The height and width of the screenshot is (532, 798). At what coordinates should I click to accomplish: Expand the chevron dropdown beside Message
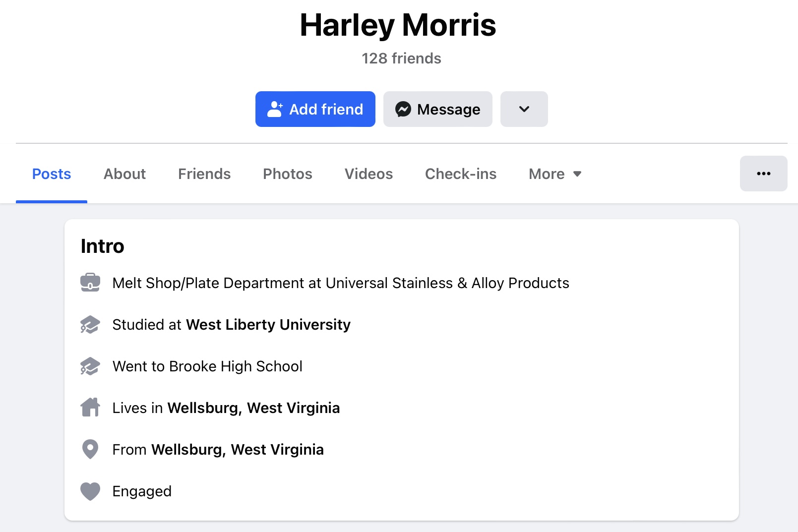coord(524,109)
